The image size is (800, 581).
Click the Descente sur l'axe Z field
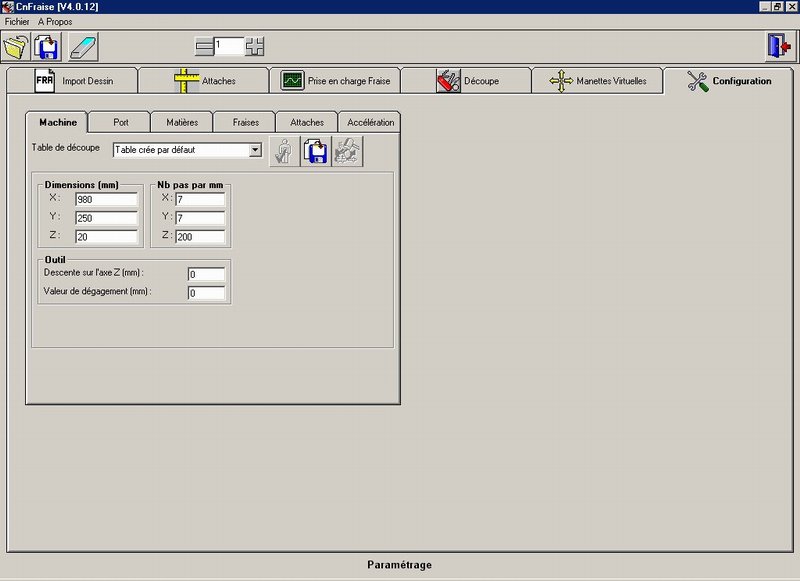(x=206, y=274)
